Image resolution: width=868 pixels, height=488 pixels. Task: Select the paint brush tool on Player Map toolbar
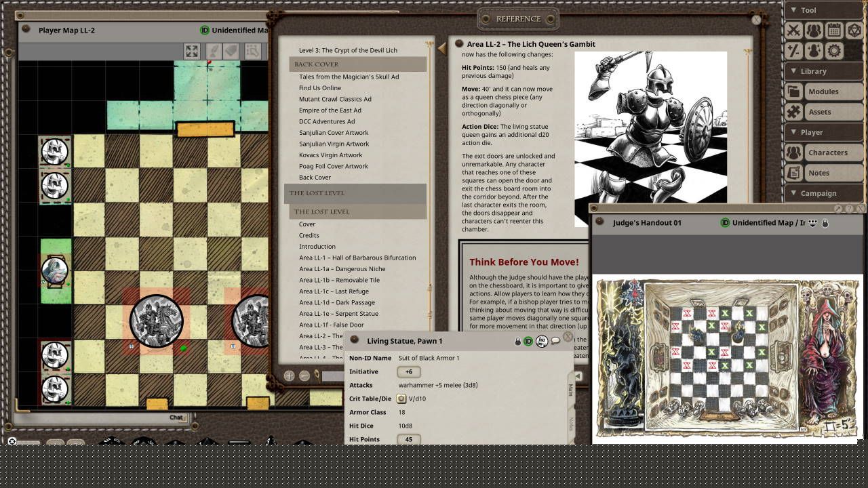click(213, 52)
